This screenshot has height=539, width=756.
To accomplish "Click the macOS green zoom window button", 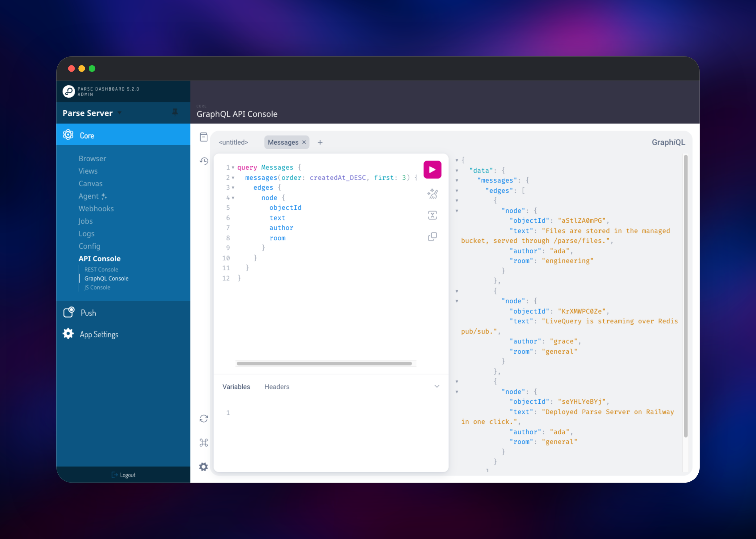I will [92, 68].
